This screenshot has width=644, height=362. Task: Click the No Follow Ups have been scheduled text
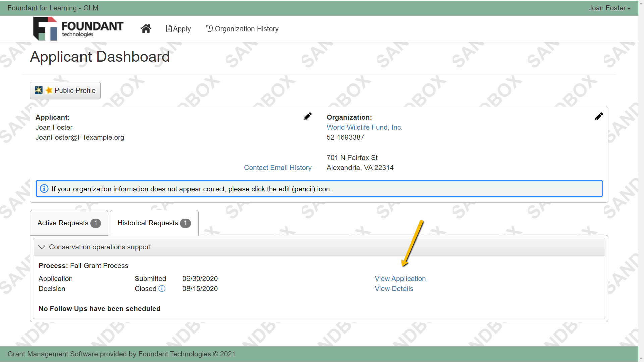(100, 309)
